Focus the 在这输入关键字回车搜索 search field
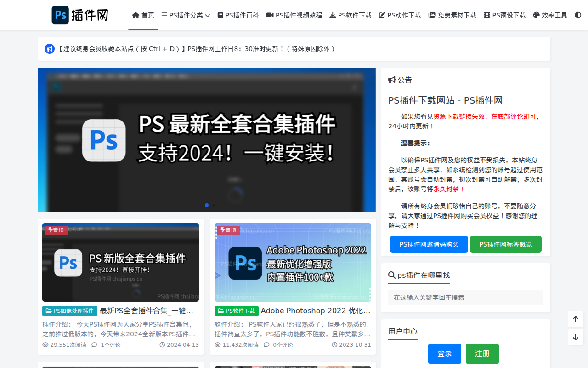 pyautogui.click(x=466, y=298)
